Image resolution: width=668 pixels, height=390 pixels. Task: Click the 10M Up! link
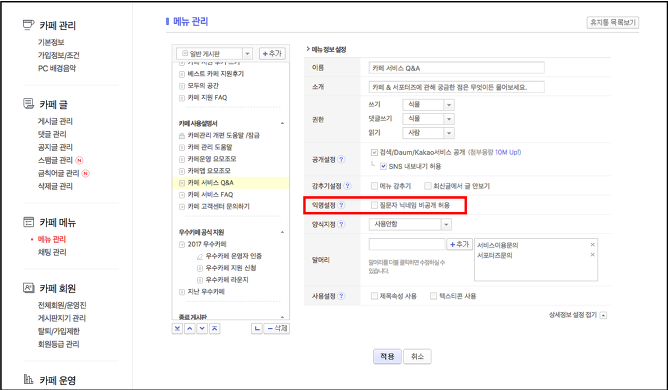tap(508, 152)
